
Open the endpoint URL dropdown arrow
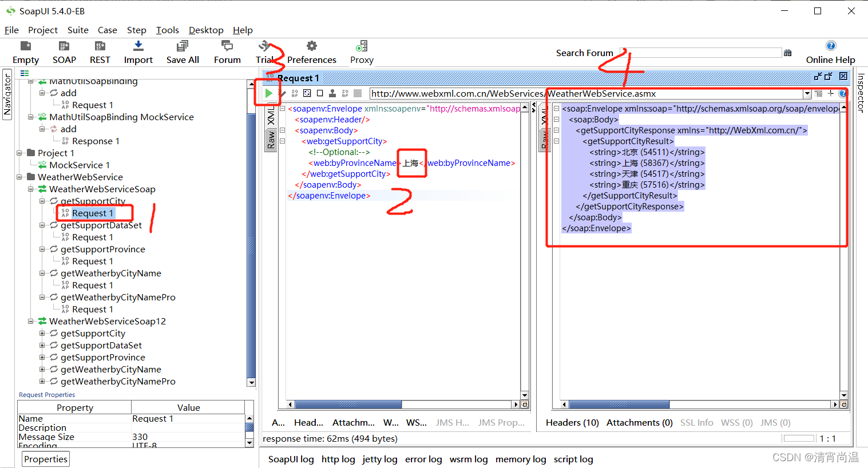click(807, 93)
